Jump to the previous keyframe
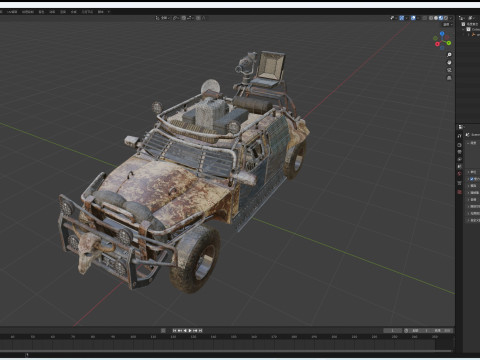The width and height of the screenshot is (480, 360). 180,330
